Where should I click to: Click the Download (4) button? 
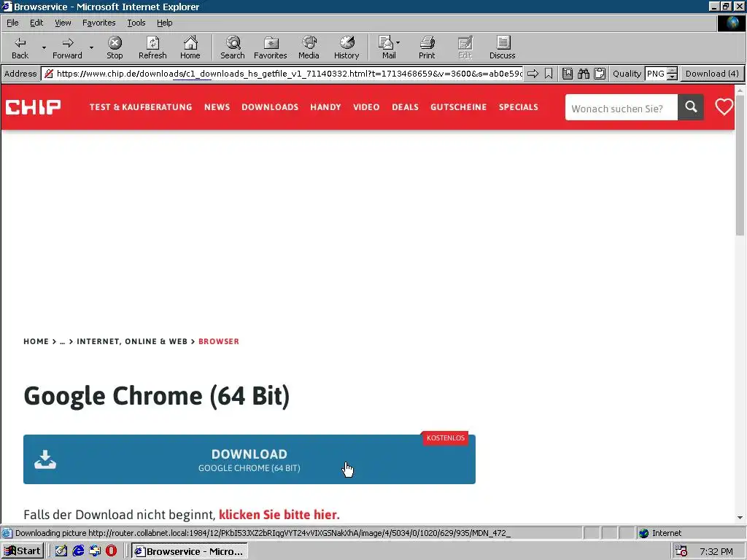[712, 74]
